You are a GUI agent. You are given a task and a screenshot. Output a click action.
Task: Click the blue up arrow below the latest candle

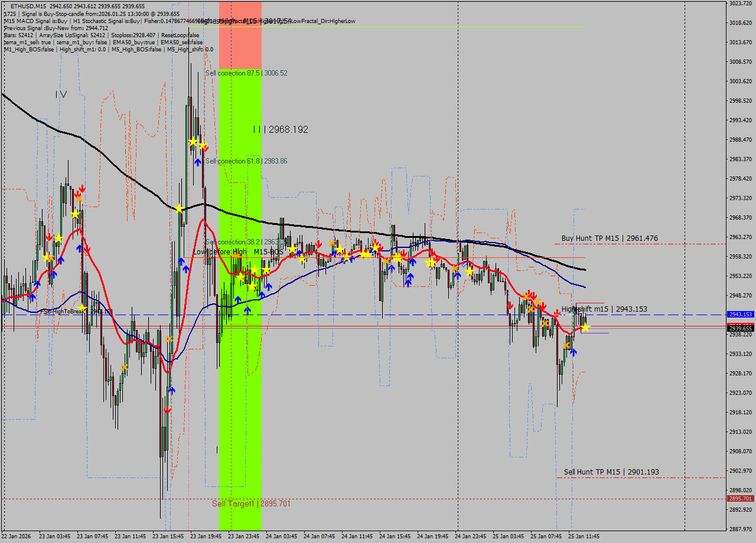pyautogui.click(x=573, y=352)
